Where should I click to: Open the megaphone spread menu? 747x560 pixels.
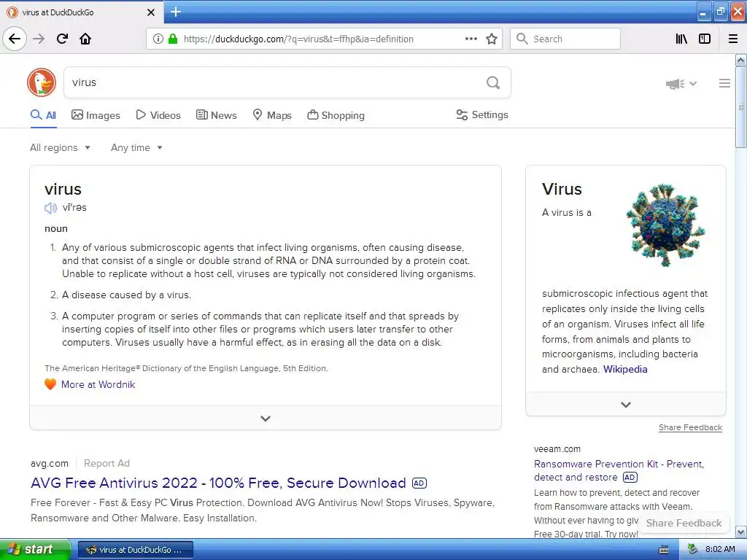681,84
